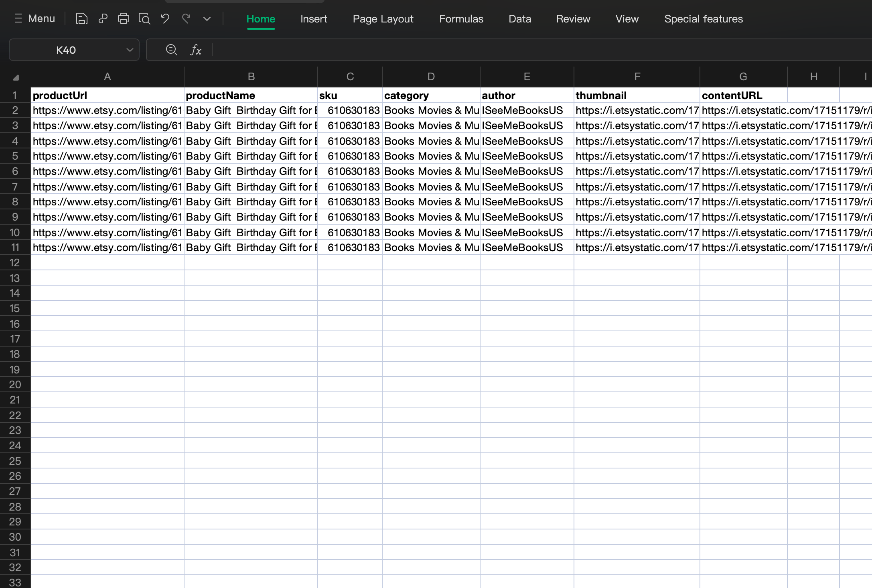Click the zoom magnifier in formula bar
Image resolution: width=872 pixels, height=588 pixels.
pyautogui.click(x=172, y=50)
